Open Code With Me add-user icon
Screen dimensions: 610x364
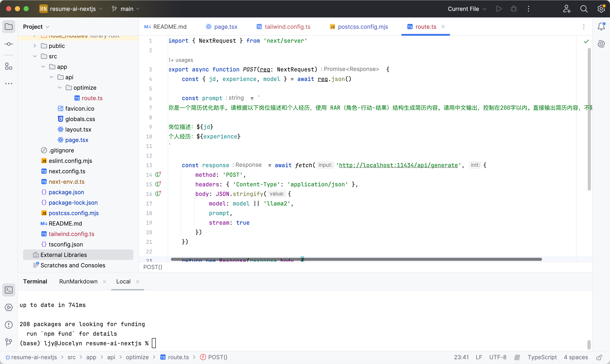click(x=567, y=9)
